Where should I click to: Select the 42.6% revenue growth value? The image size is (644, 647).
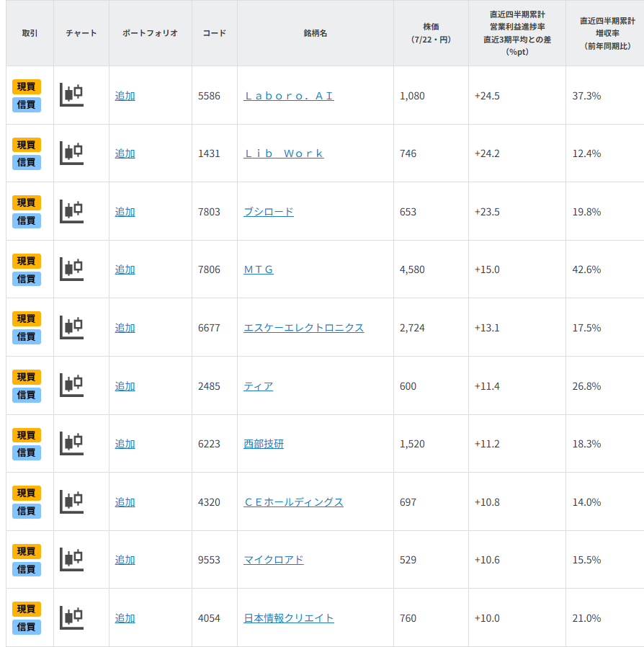coord(586,269)
